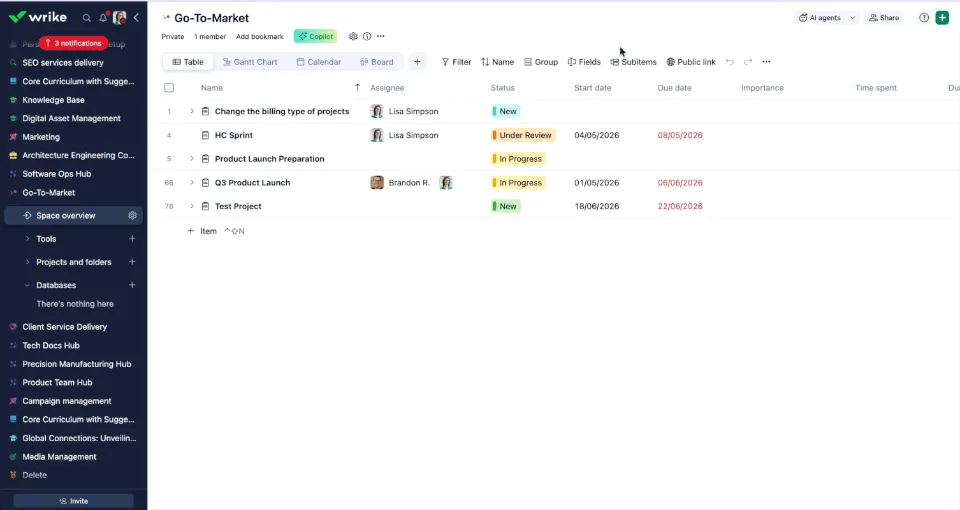Click New status of Change the billing type
960x510 pixels.
506,111
